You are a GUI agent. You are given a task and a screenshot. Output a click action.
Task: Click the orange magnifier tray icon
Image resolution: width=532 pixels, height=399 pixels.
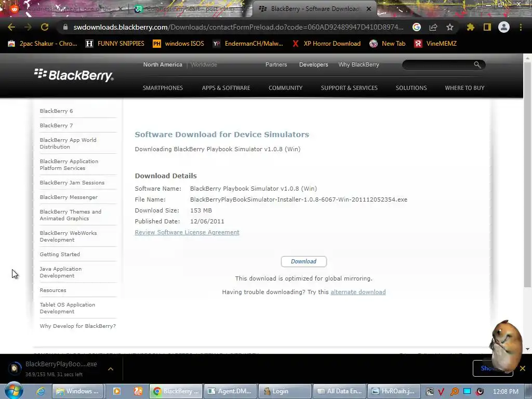point(454,392)
